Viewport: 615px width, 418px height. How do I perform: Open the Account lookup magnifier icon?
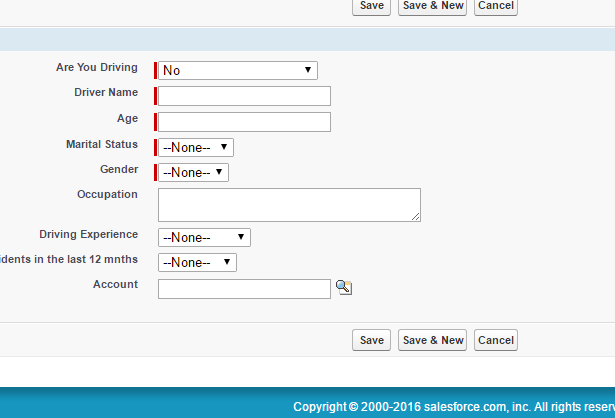pos(344,288)
